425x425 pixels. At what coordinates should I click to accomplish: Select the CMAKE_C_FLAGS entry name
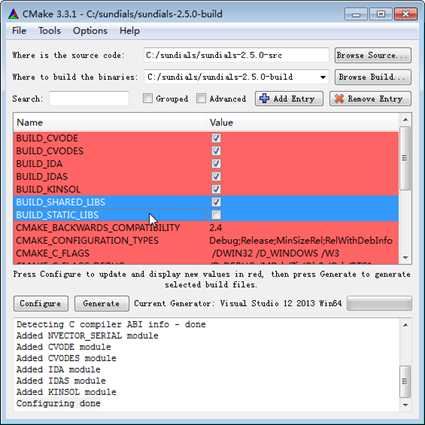pos(53,253)
